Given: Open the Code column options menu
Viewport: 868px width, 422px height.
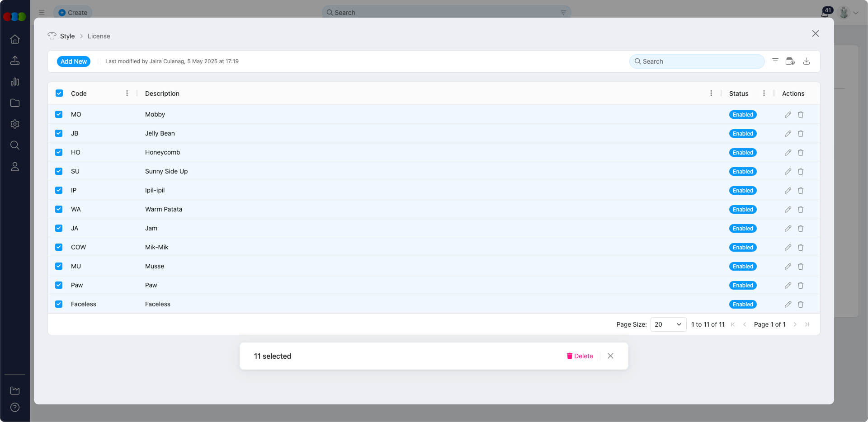Looking at the screenshot, I should point(127,93).
